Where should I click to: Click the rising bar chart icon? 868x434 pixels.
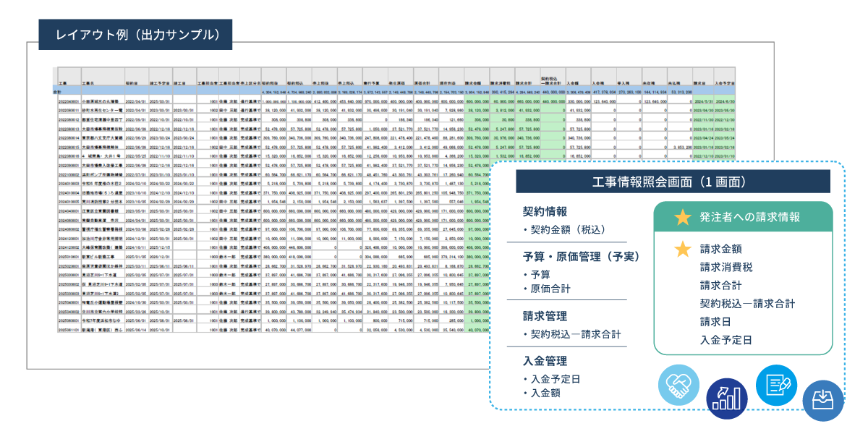click(x=727, y=399)
